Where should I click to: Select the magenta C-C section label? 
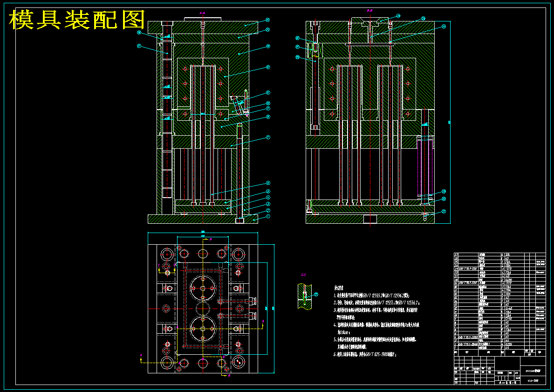(x=304, y=275)
